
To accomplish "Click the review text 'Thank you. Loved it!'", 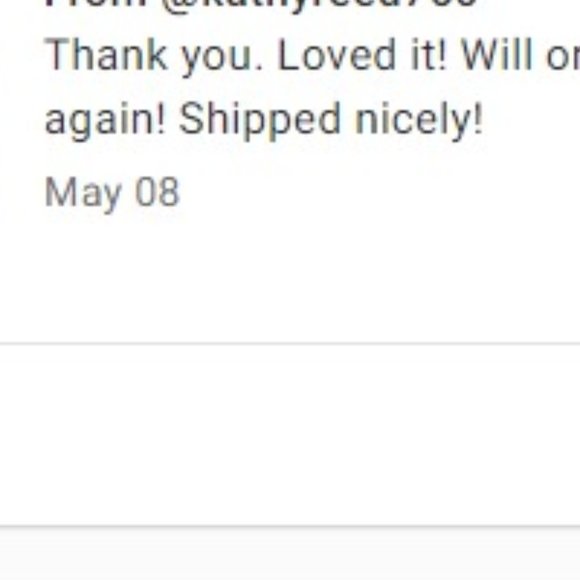I will pos(246,56).
